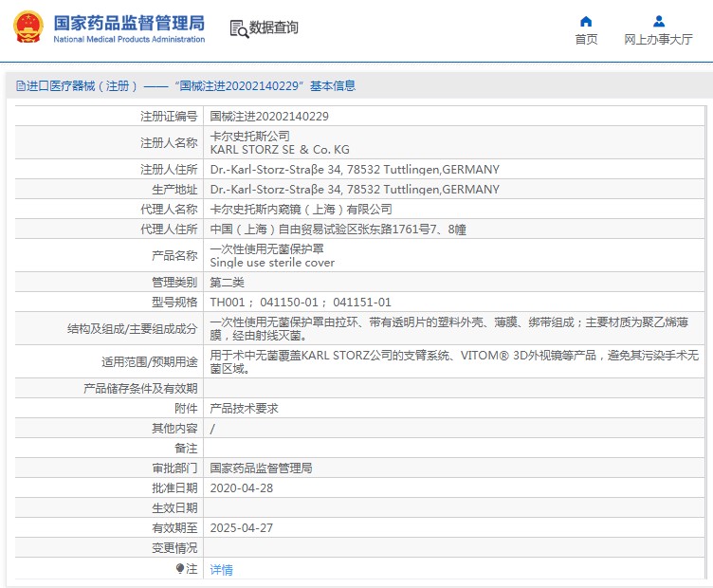Select 审批部门 value 国家药品监督管理局

pyautogui.click(x=261, y=468)
